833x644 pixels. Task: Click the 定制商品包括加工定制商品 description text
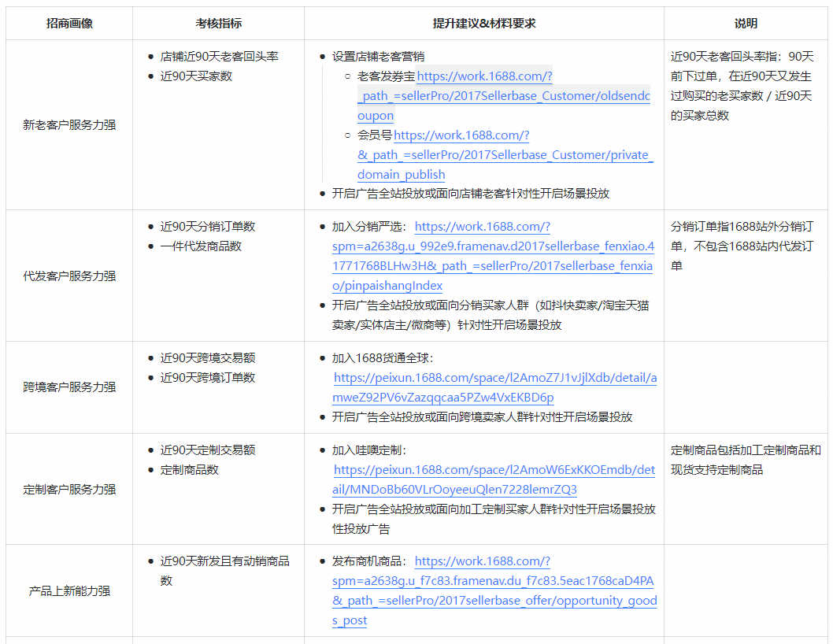pos(745,450)
